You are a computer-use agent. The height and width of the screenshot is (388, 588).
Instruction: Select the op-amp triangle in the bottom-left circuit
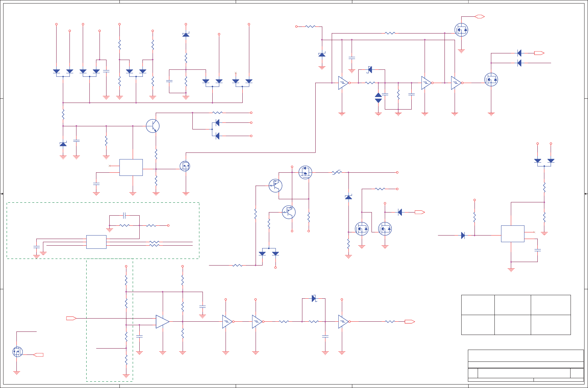(162, 322)
